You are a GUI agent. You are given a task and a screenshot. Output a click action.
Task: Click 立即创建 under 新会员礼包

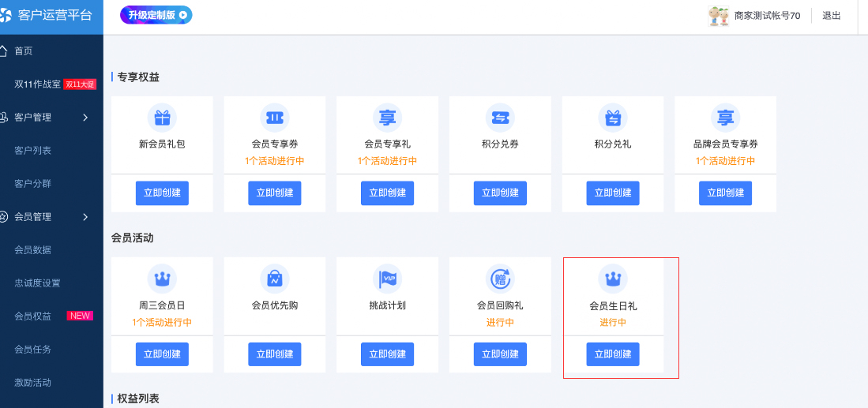click(x=162, y=193)
